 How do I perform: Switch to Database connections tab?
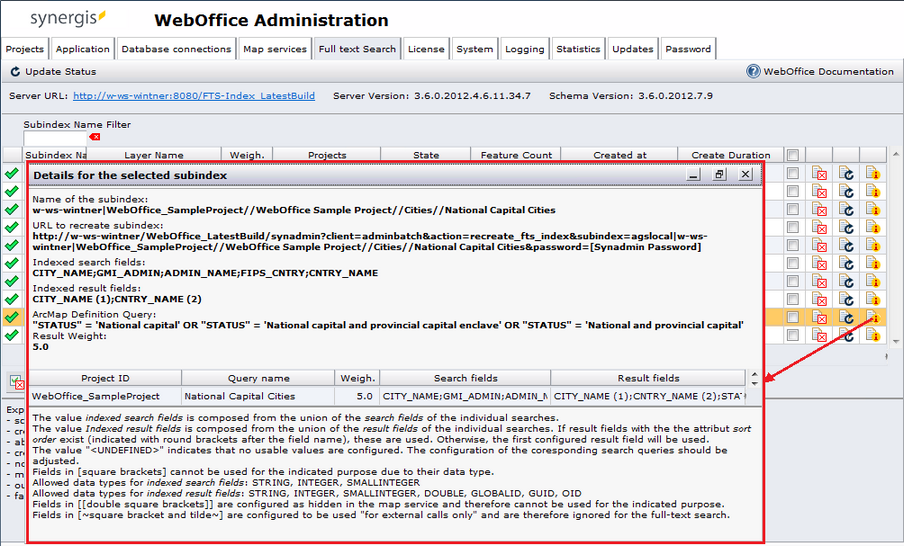coord(176,49)
